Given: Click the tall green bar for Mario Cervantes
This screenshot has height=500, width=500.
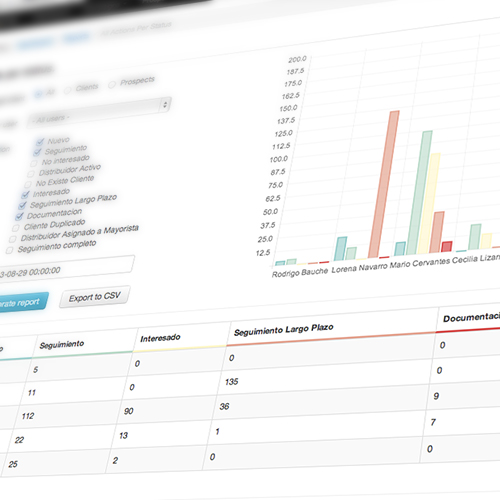Looking at the screenshot, I should pos(419,192).
